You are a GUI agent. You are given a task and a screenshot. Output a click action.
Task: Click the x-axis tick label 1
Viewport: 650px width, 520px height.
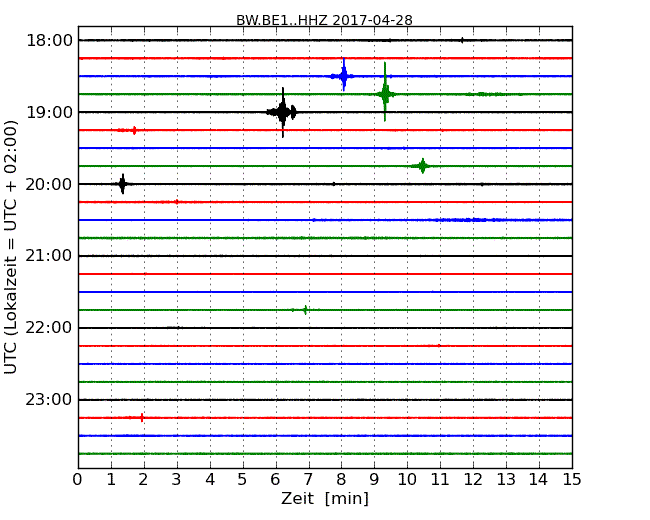point(111,479)
